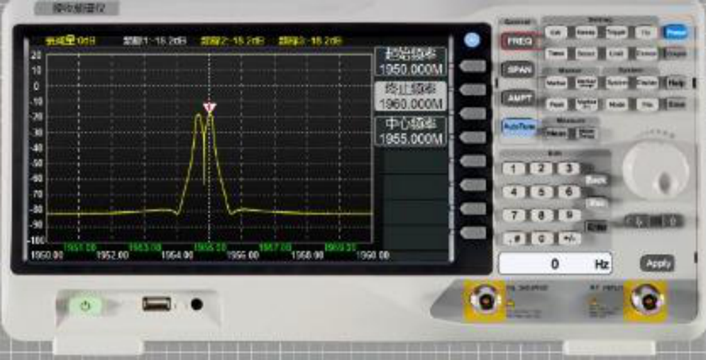Turn the rotary knob
Viewport: 706px width, 360px height.
pyautogui.click(x=656, y=171)
